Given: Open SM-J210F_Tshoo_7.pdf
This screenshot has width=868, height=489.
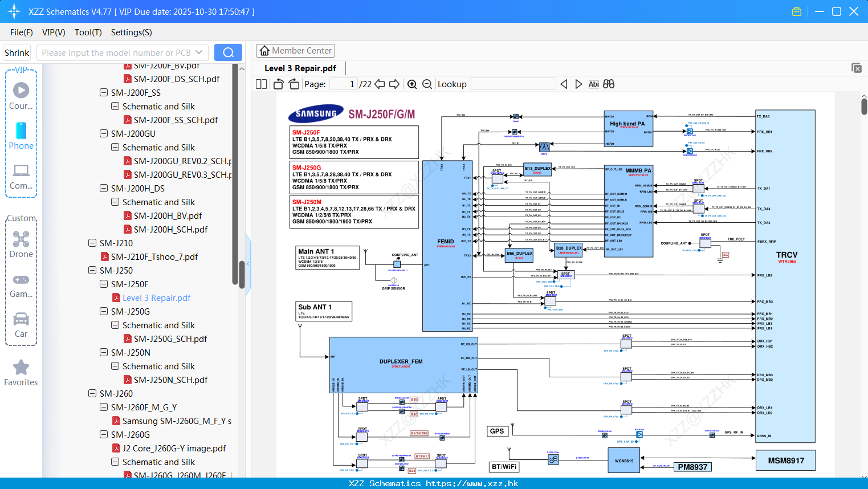Looking at the screenshot, I should tap(154, 256).
